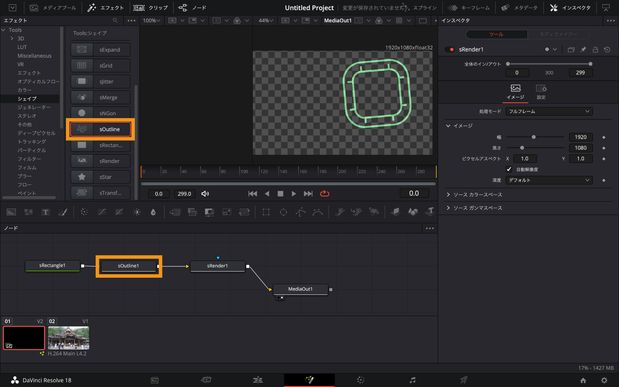Toggle the Effects (エフェクト) panel button
Viewport: 619px width, 387px height.
pos(105,8)
